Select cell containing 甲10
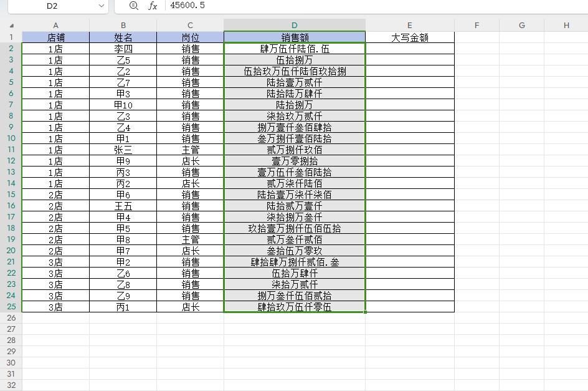 pos(123,105)
